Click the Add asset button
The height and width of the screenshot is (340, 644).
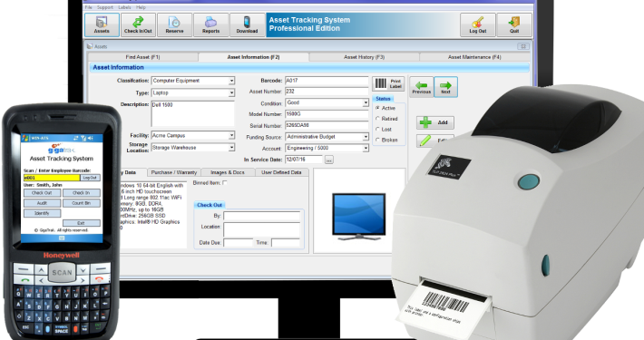coord(435,122)
